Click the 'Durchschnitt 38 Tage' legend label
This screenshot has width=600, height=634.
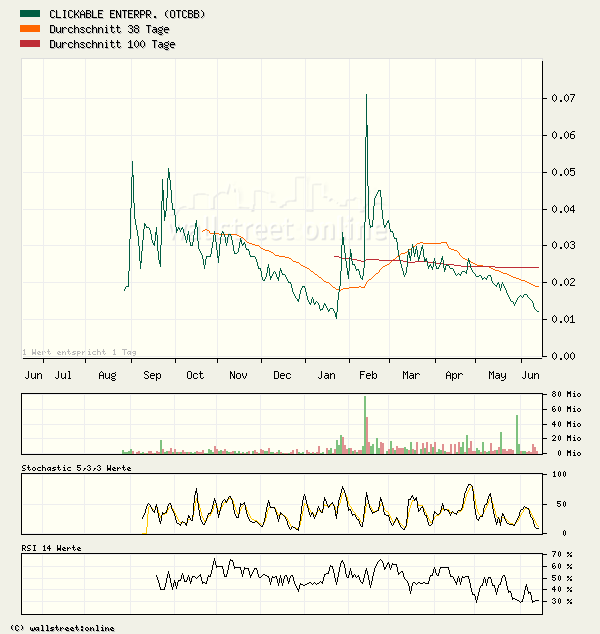[109, 29]
